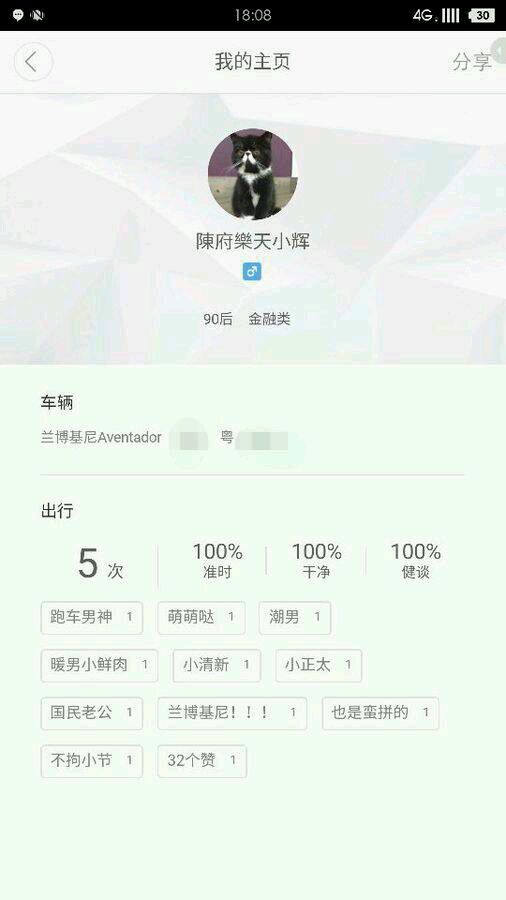This screenshot has width=506, height=900.
Task: Tap the battery indicator icon
Action: click(x=481, y=15)
